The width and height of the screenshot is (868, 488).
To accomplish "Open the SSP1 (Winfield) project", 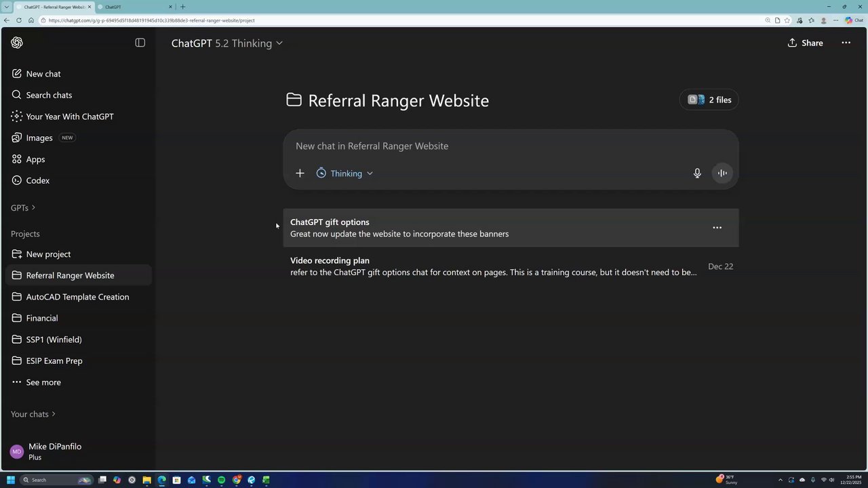I will (79, 340).
